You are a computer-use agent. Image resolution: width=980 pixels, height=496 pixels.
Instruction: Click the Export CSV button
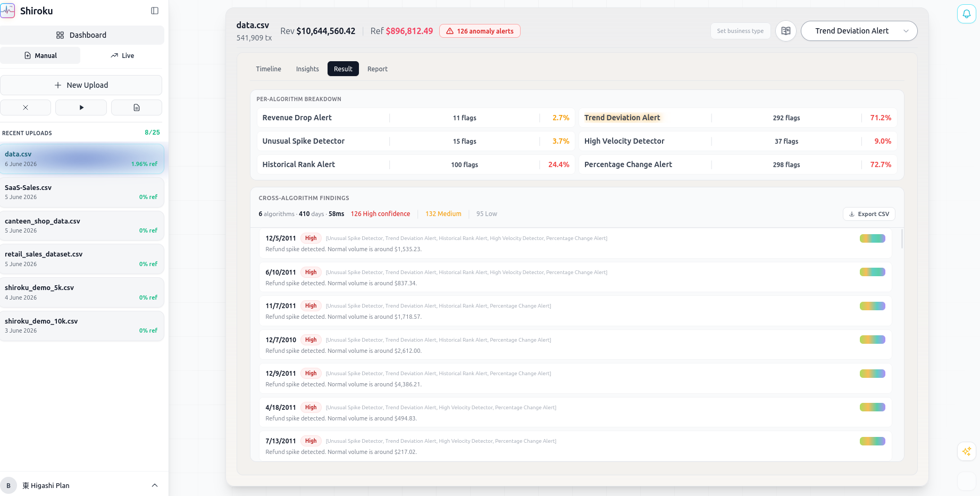[x=869, y=214]
